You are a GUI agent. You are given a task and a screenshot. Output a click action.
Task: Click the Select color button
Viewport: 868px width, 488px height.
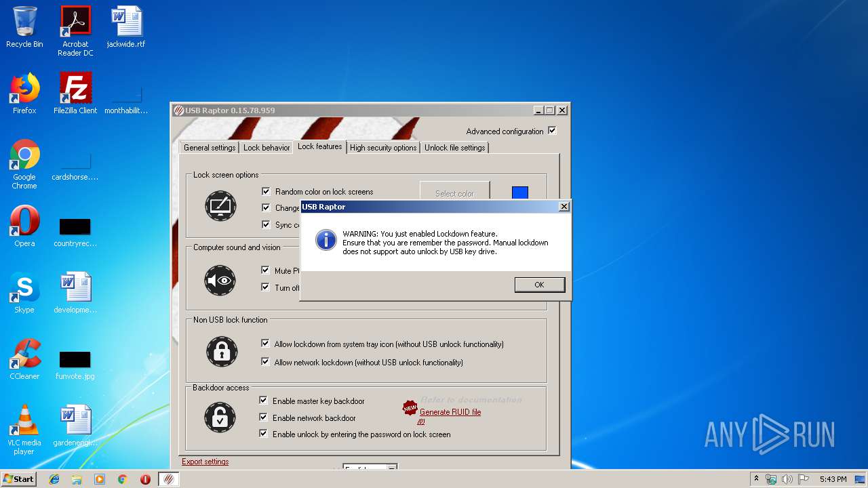pyautogui.click(x=454, y=193)
